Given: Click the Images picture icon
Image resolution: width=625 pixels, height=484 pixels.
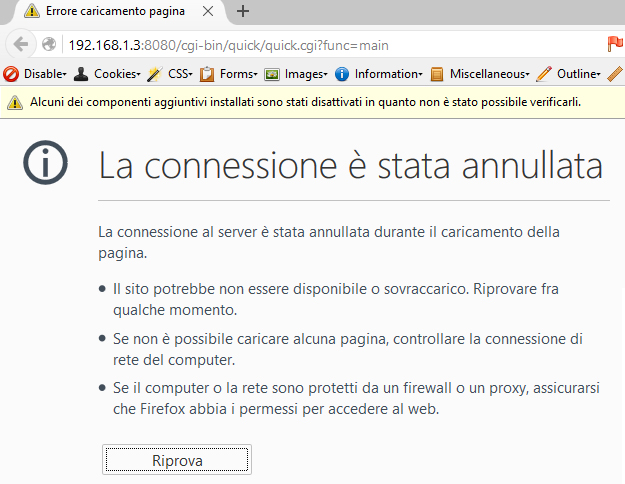Looking at the screenshot, I should click(x=272, y=74).
